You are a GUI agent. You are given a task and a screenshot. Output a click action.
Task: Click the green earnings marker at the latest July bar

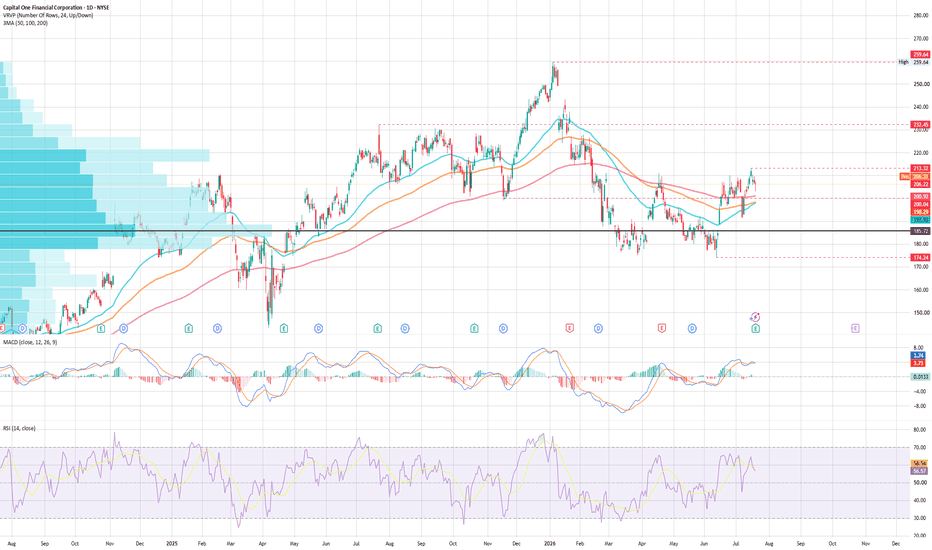pyautogui.click(x=755, y=328)
